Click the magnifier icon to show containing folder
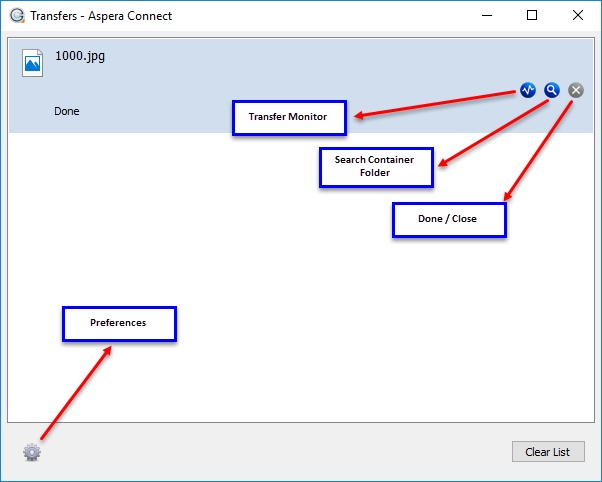 point(551,90)
